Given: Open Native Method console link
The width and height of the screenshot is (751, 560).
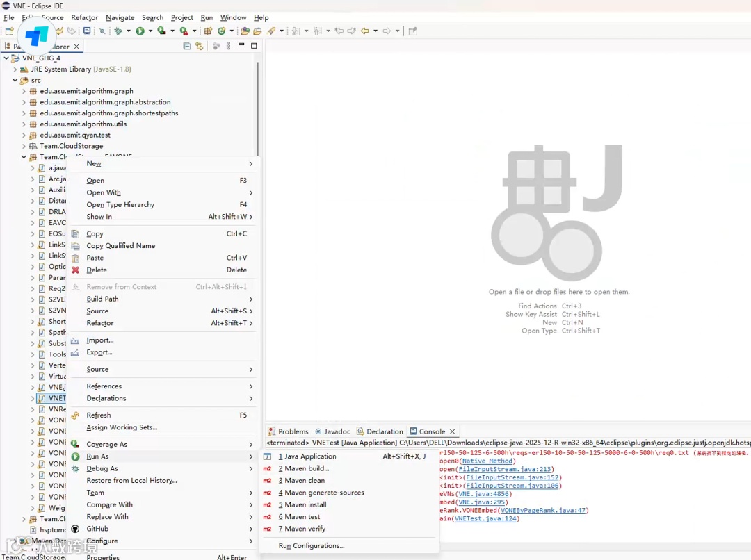Looking at the screenshot, I should 487,461.
